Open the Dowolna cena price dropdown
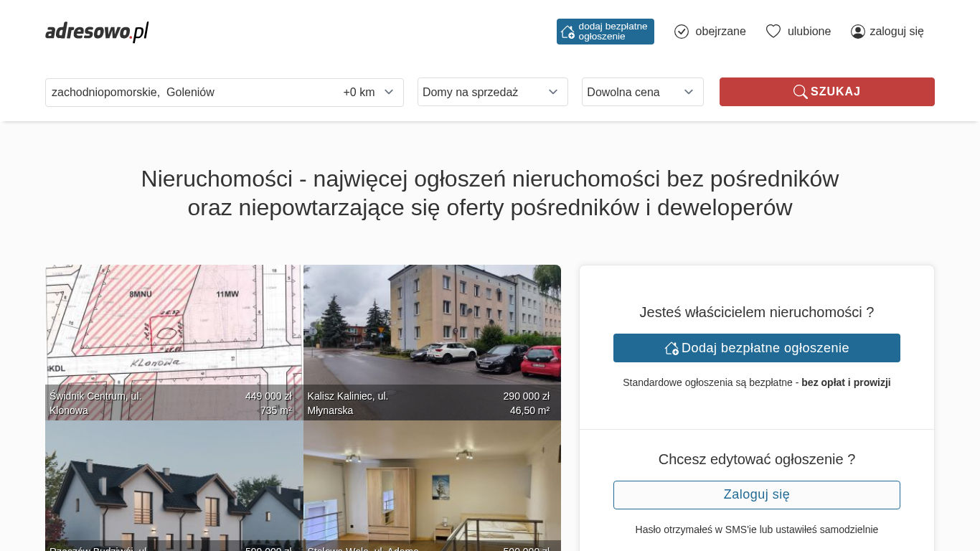 (x=642, y=92)
